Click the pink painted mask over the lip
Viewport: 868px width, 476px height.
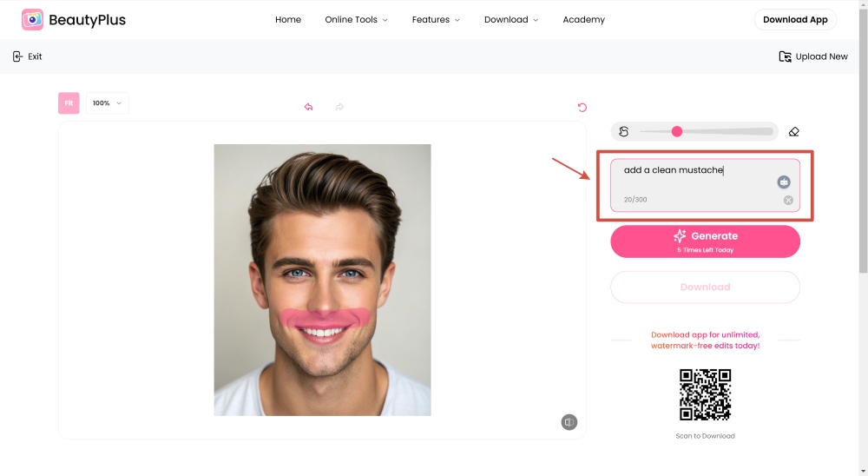tap(325, 318)
